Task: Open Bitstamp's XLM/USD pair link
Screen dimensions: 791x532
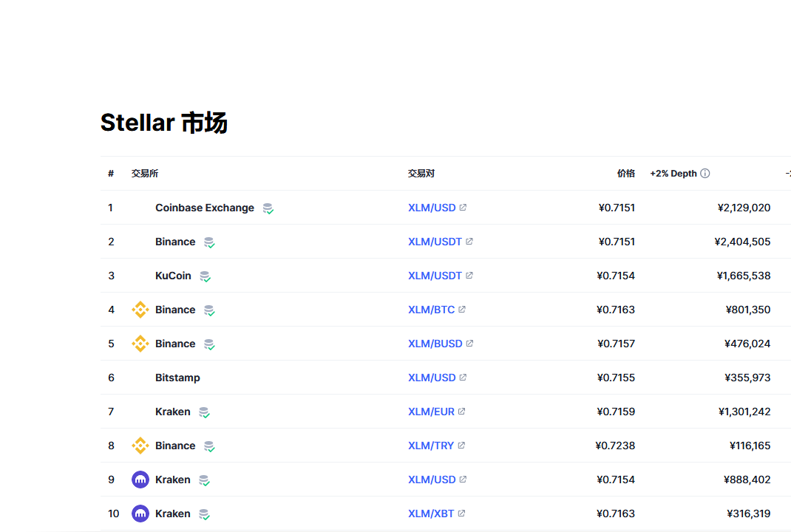Action: click(x=432, y=378)
